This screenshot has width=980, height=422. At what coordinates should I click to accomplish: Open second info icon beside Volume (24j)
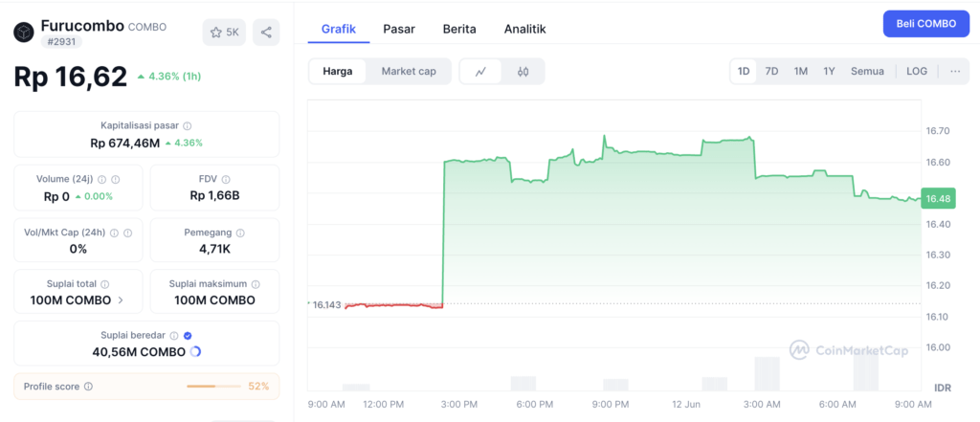tap(115, 180)
